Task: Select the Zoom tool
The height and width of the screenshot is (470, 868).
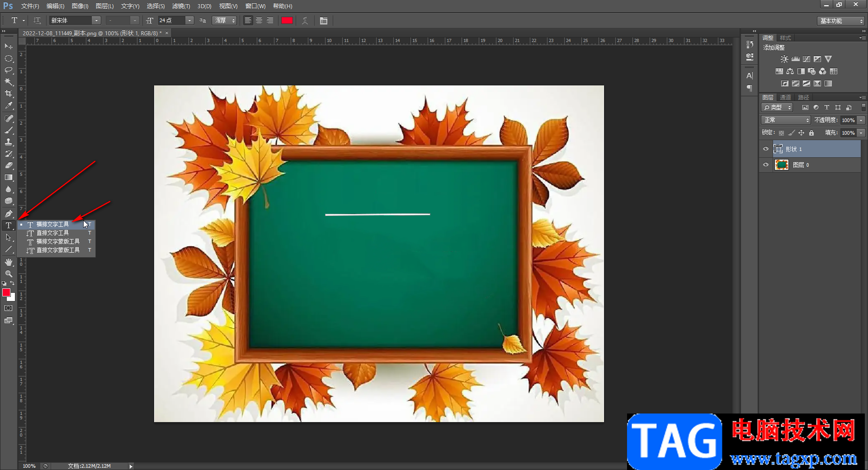Action: point(9,274)
